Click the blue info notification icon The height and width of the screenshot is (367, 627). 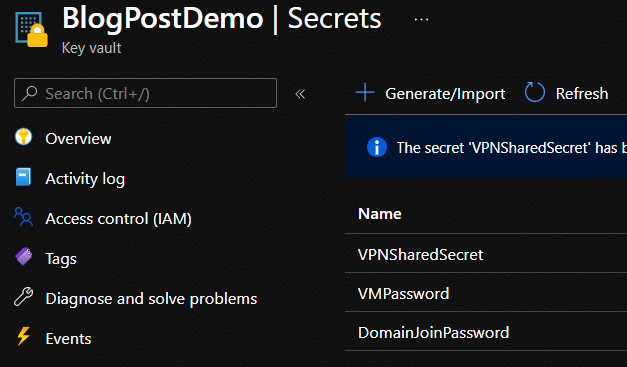377,147
